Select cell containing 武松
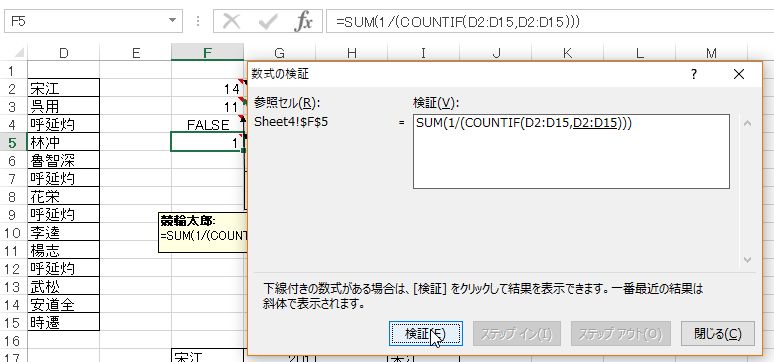This screenshot has height=362, width=774. click(64, 286)
